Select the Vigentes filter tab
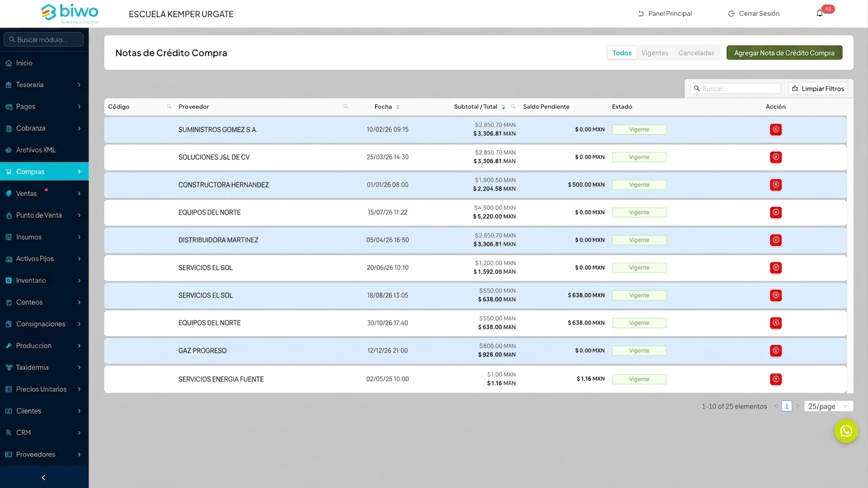Viewport: 868px width, 488px height. point(654,53)
